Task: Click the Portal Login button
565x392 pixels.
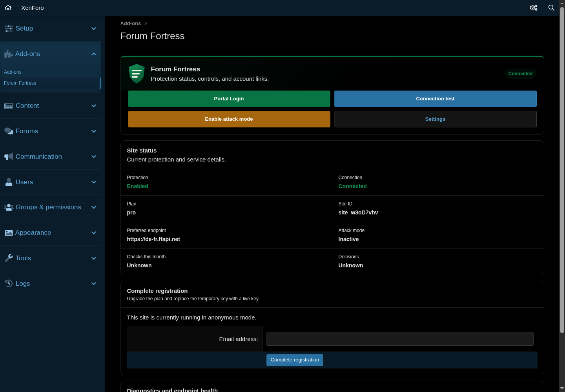Action: click(229, 99)
